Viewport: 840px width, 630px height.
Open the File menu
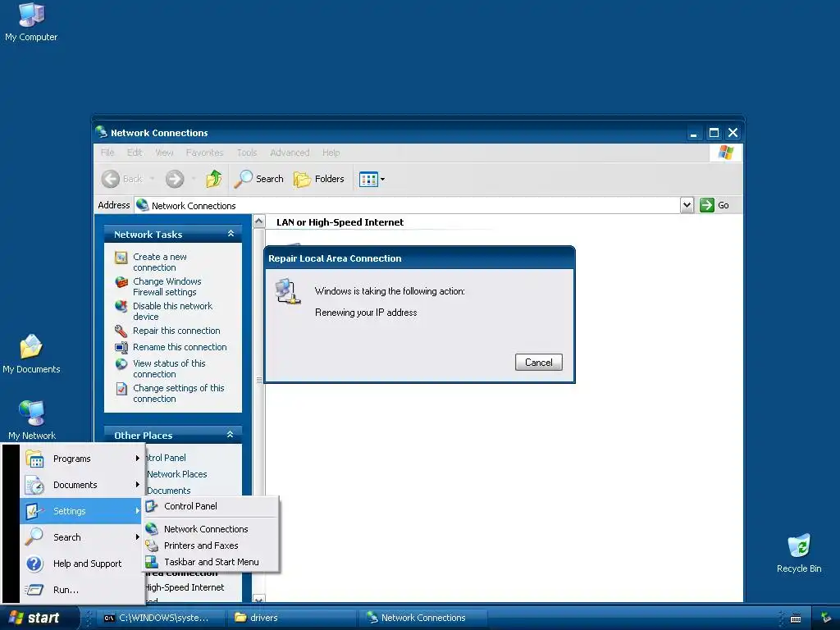click(107, 153)
